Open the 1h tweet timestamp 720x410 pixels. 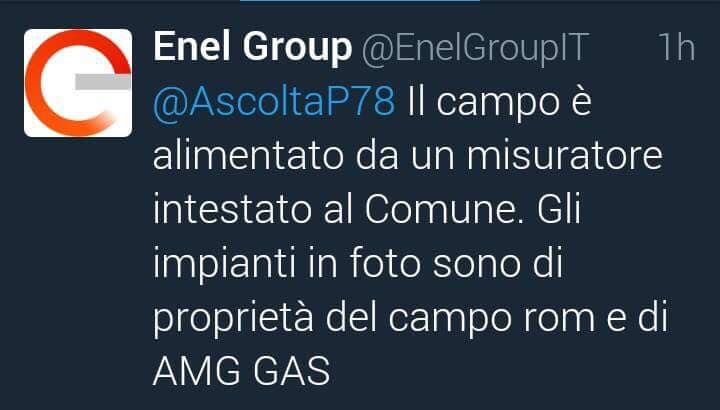677,47
